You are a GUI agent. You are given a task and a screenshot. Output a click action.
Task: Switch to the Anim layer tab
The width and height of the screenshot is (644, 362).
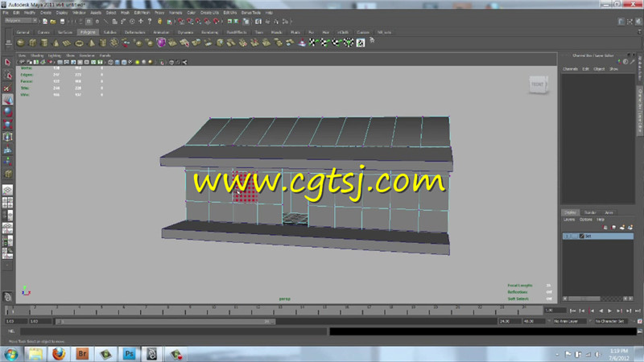click(x=609, y=212)
